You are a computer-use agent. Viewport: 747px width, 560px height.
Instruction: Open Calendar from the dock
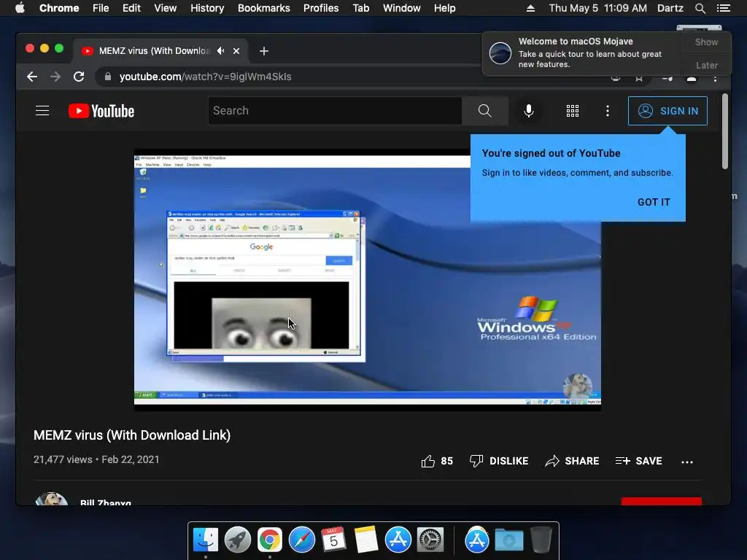[333, 540]
